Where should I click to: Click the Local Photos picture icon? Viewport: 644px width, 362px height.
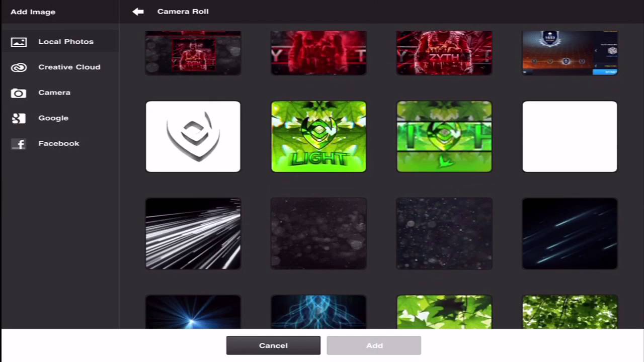click(x=19, y=42)
